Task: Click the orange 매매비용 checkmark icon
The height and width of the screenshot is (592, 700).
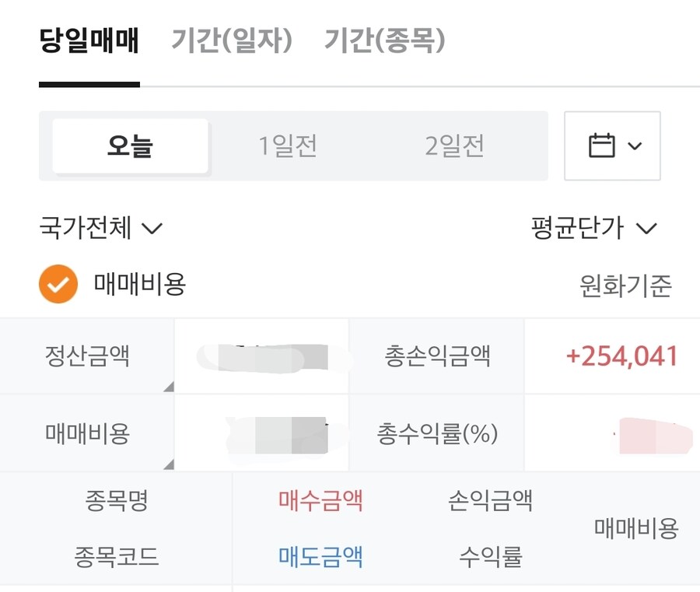Action: click(58, 285)
